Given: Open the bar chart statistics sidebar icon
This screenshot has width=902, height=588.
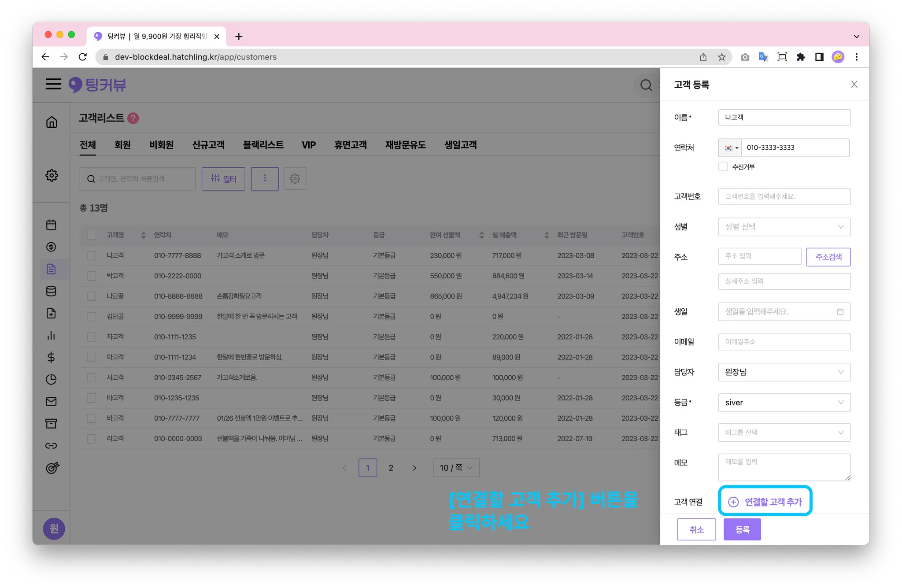Looking at the screenshot, I should [x=51, y=335].
